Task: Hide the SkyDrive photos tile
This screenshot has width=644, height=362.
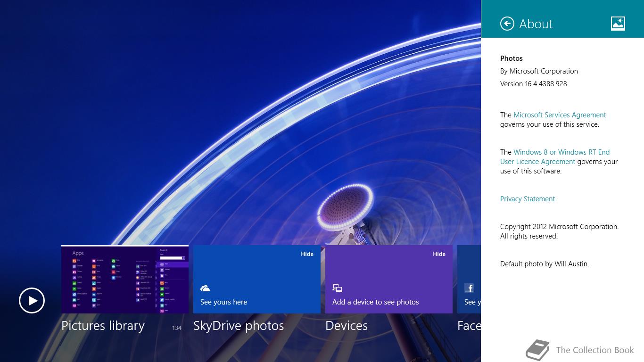Action: [x=307, y=254]
